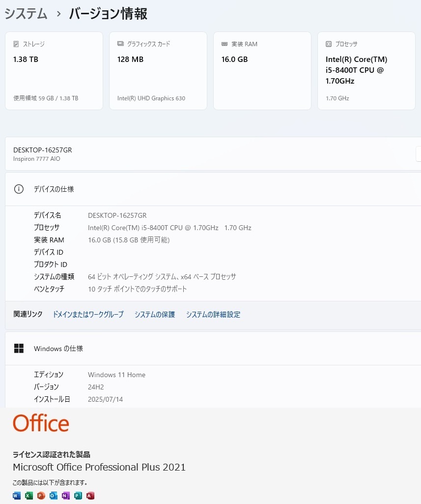Click the 64 ビット オペレーティング システム value
The image size is (421, 504).
tap(162, 276)
